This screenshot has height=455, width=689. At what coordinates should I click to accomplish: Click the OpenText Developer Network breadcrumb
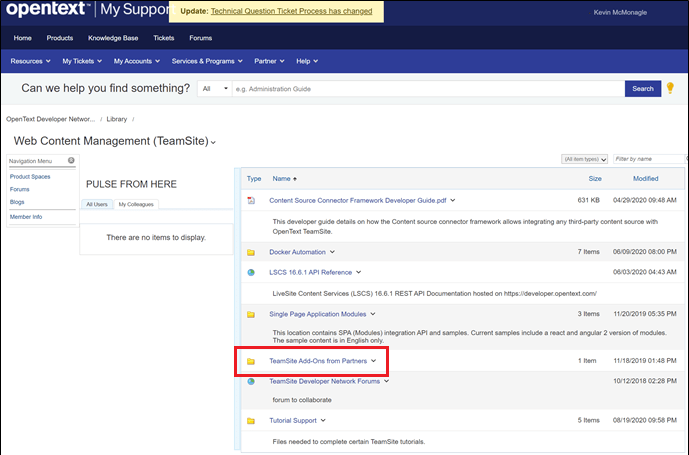(51, 119)
